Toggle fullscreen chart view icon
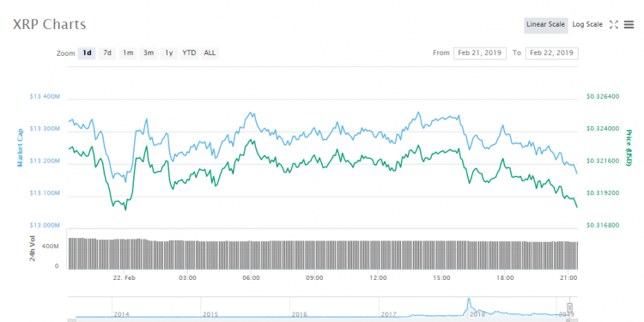This screenshot has width=644, height=322. (x=614, y=25)
